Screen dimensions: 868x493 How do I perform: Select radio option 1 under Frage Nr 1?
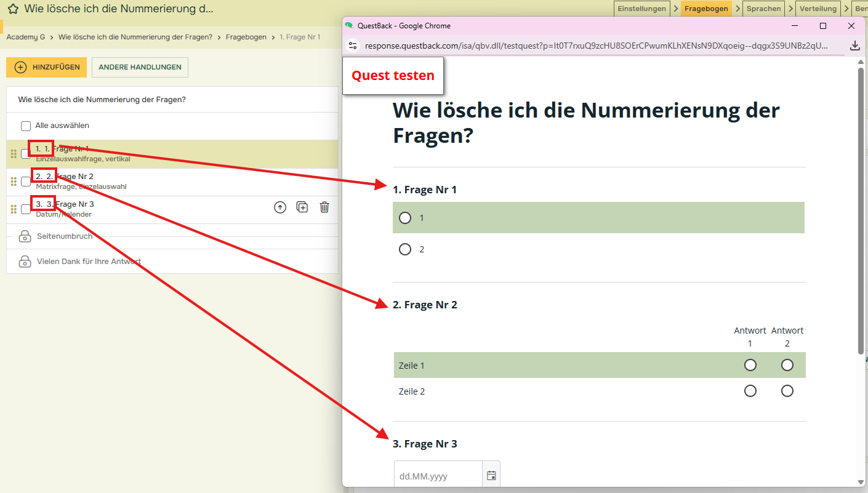405,218
